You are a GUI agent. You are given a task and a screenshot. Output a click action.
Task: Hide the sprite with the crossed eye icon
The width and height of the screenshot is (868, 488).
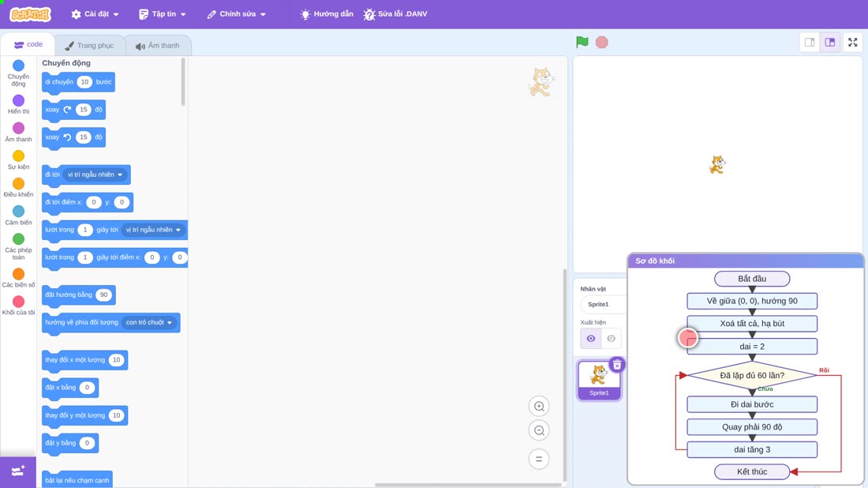611,339
